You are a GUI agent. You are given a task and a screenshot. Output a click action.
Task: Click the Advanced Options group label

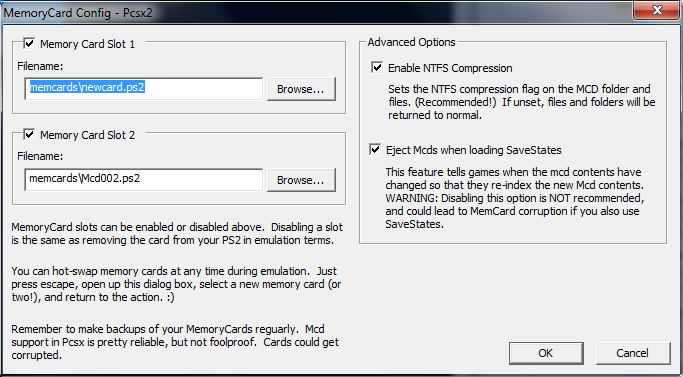click(x=411, y=42)
